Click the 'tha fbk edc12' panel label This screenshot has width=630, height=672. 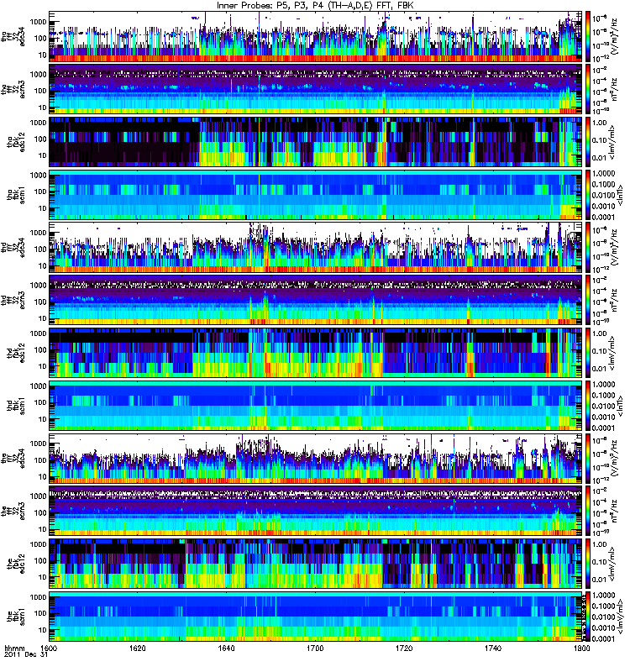(x=16, y=142)
